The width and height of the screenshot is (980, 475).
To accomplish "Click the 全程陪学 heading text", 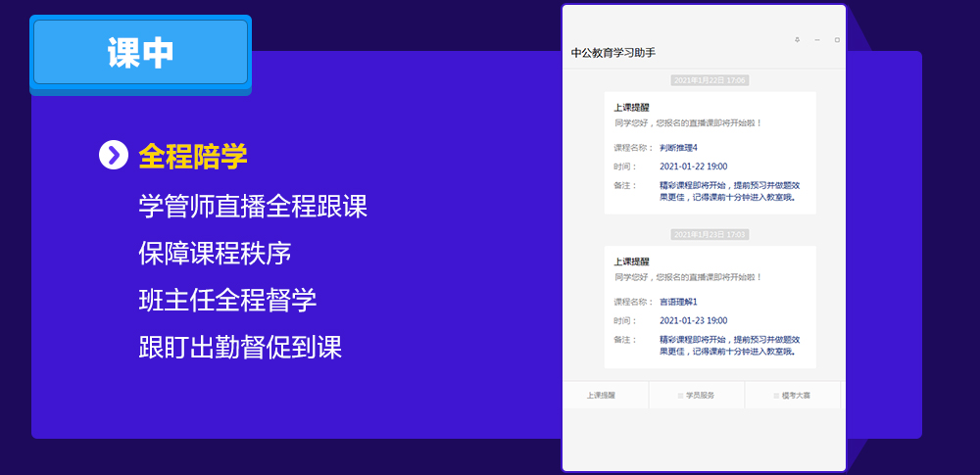I will click(x=193, y=156).
